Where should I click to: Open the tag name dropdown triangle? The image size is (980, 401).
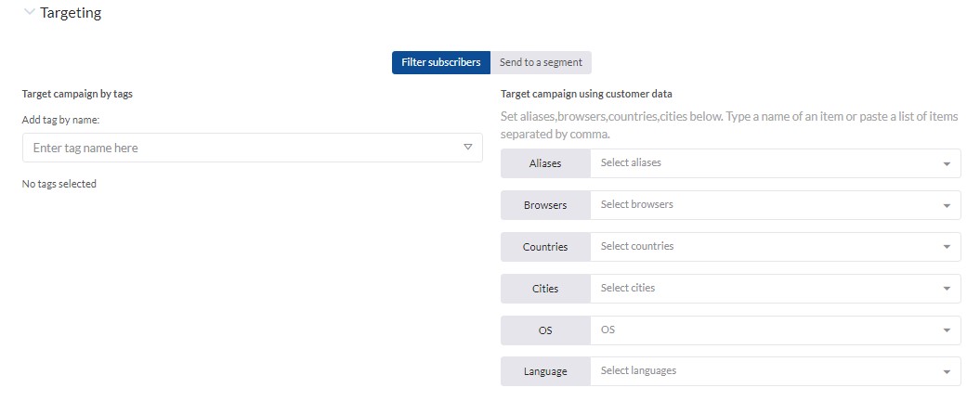[467, 148]
